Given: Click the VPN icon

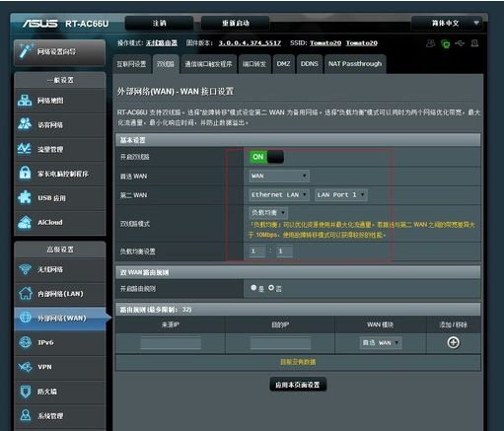Looking at the screenshot, I should pos(26,367).
